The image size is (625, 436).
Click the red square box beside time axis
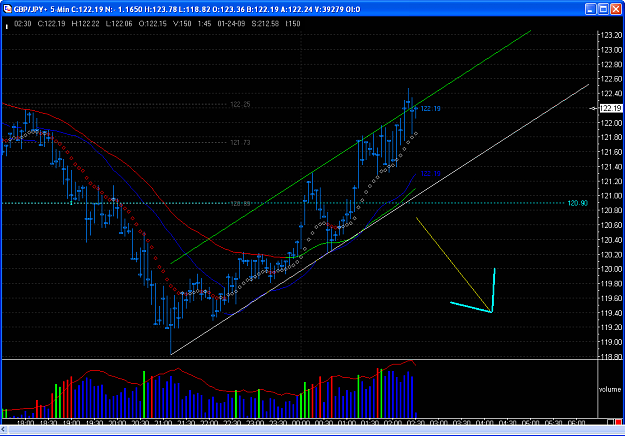coord(618,422)
